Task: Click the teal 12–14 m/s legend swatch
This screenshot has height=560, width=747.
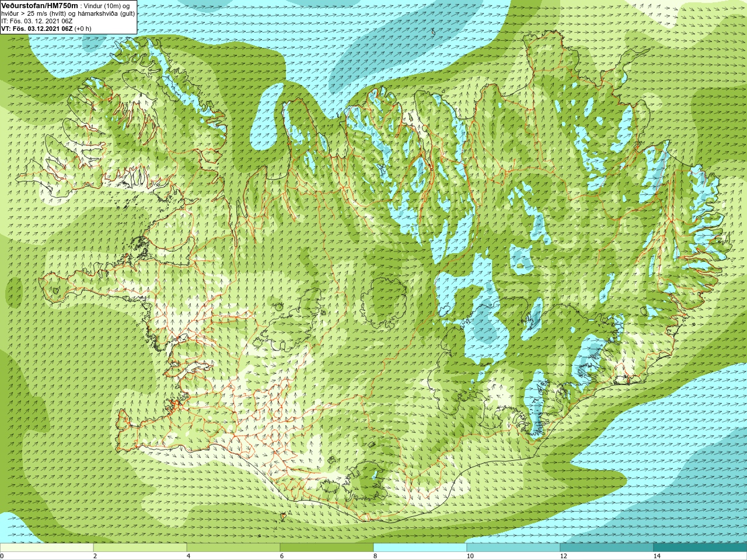Action: [607, 548]
